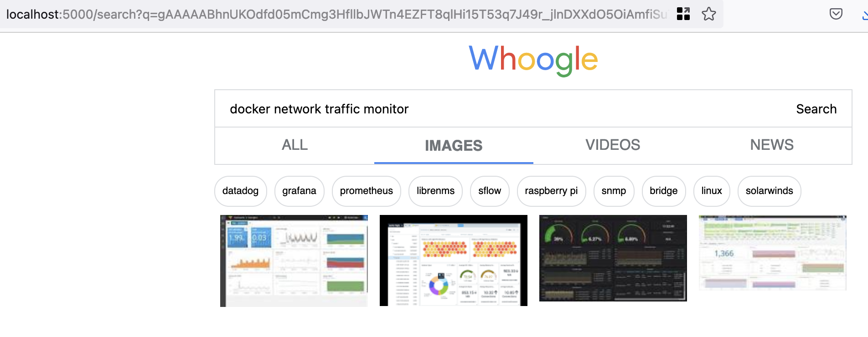
Task: Click the QR code icon in address bar
Action: tap(683, 14)
